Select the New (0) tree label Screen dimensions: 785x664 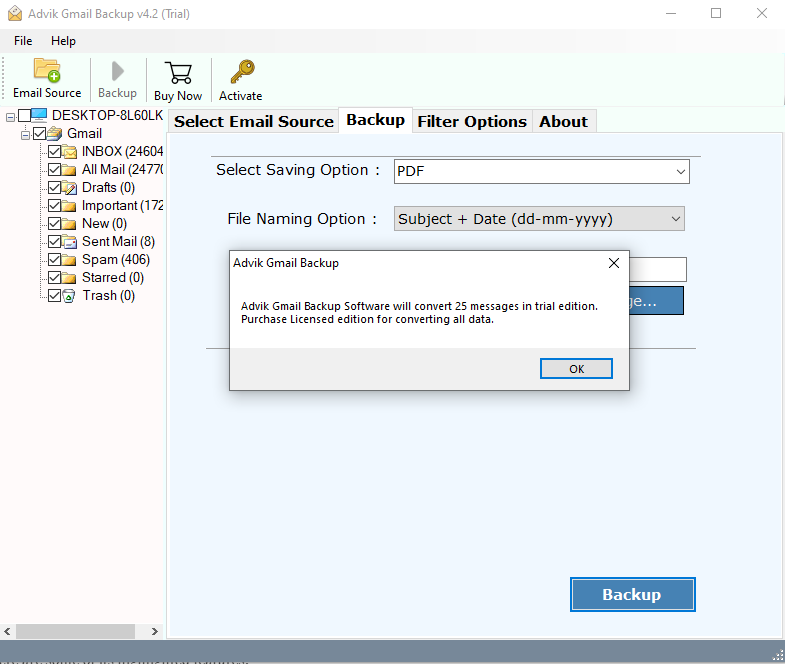(104, 224)
